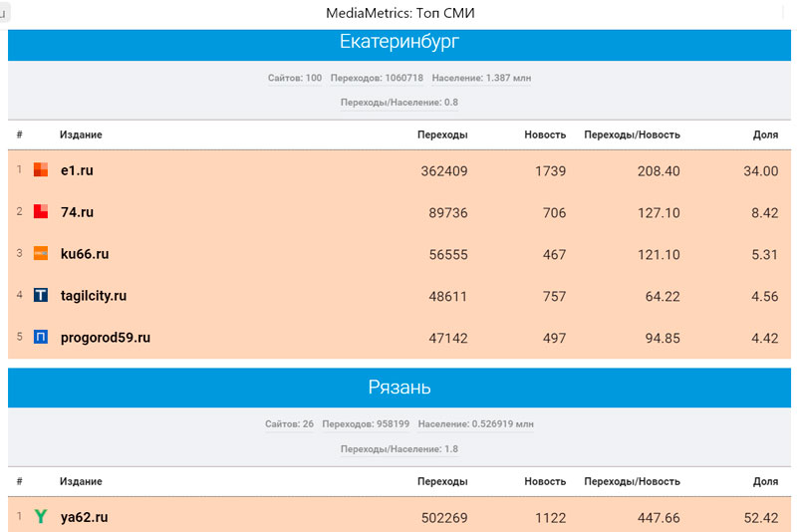Sort Екатеринбург table by Переходы column
The height and width of the screenshot is (532, 797).
442,134
